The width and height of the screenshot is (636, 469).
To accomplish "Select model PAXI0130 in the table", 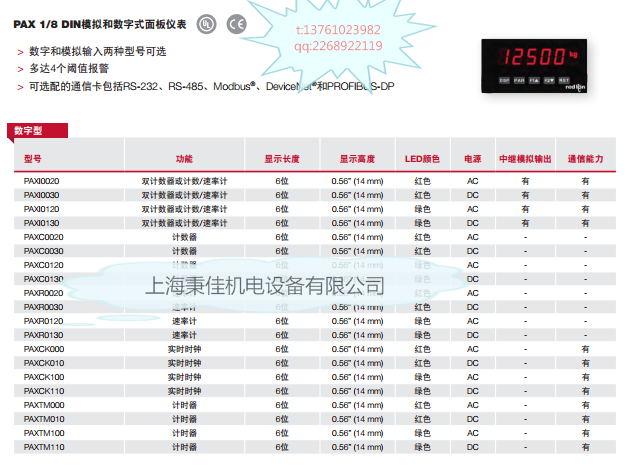I will click(x=41, y=223).
